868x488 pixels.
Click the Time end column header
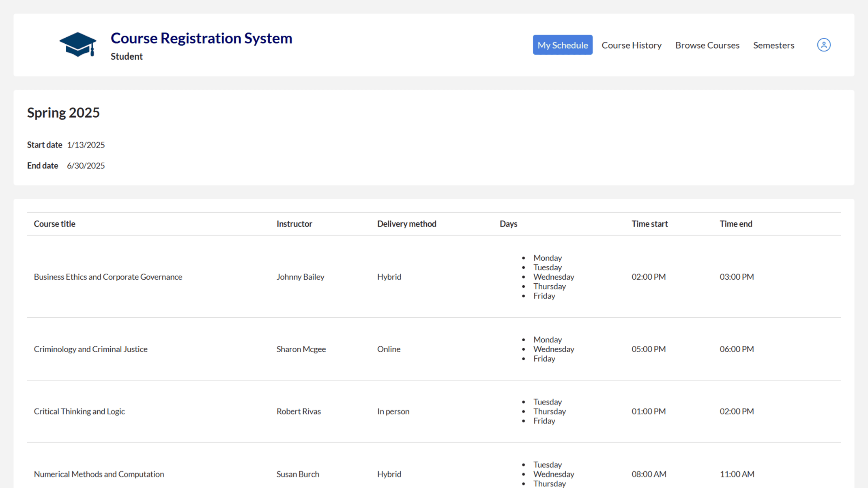736,224
